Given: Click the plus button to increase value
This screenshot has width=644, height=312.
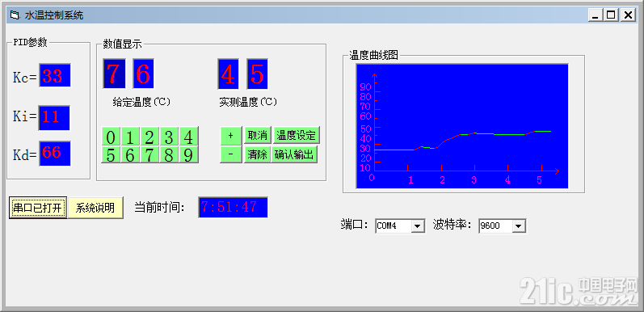Looking at the screenshot, I should 231,135.
